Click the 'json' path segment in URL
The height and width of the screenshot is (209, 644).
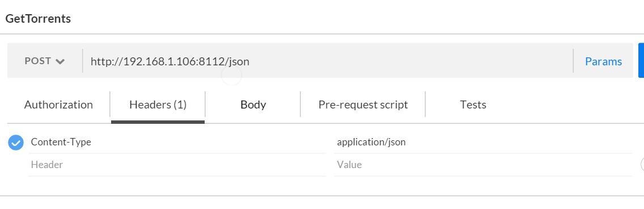[x=238, y=62]
